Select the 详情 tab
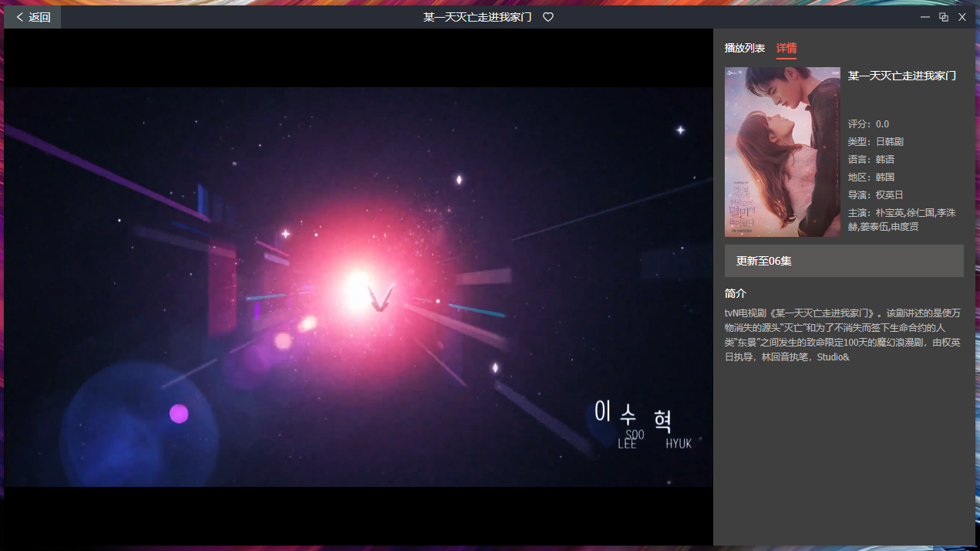 coord(786,49)
